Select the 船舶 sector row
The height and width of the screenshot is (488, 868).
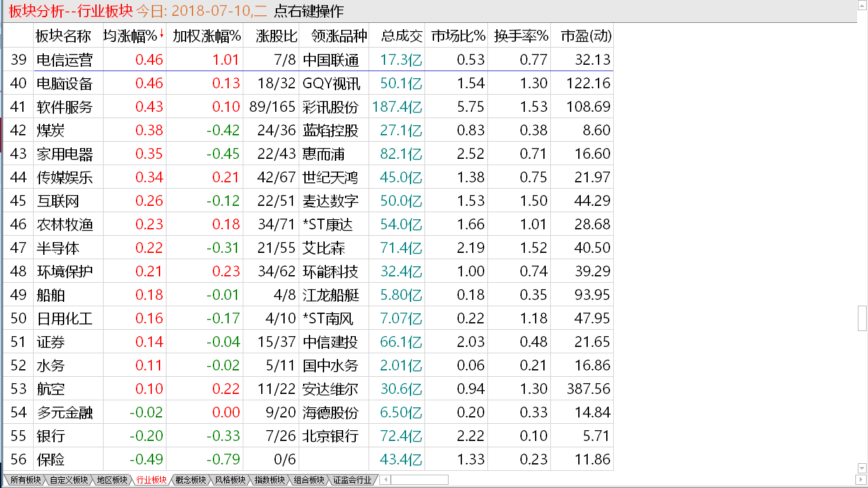pyautogui.click(x=308, y=295)
